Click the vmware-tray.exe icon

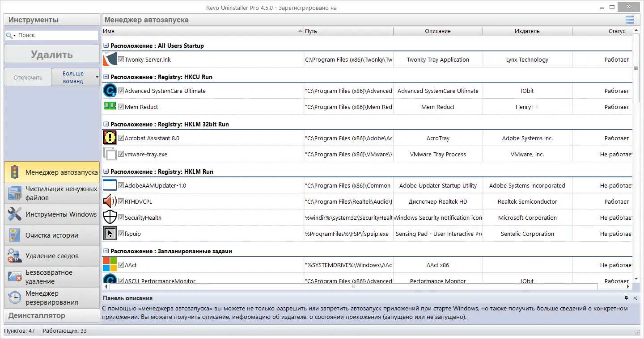click(x=110, y=154)
